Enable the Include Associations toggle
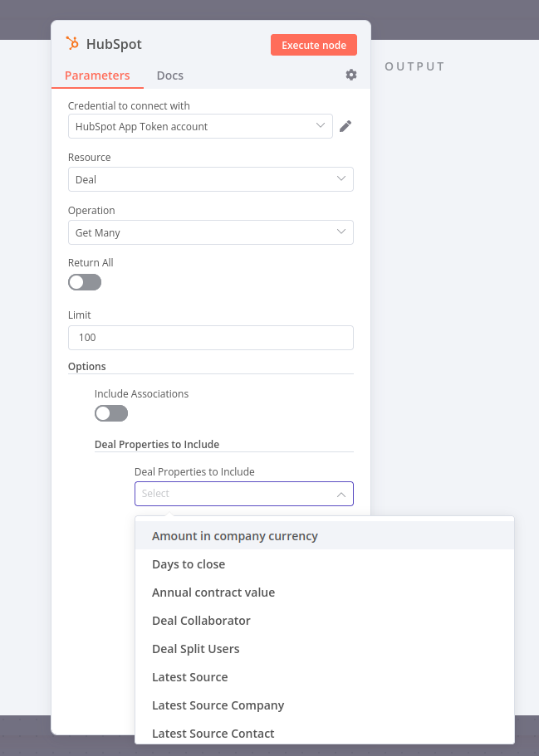The height and width of the screenshot is (756, 539). 111,413
